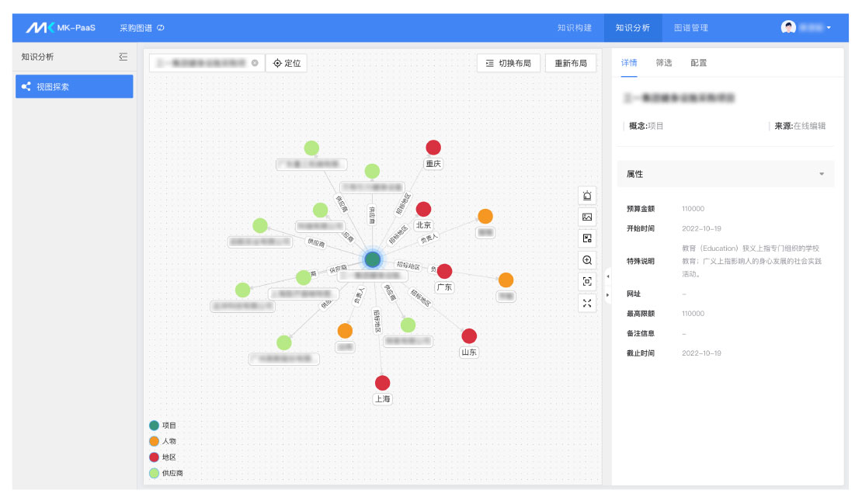
Task: Open the 切换布局 layout dropdown
Action: pyautogui.click(x=508, y=63)
